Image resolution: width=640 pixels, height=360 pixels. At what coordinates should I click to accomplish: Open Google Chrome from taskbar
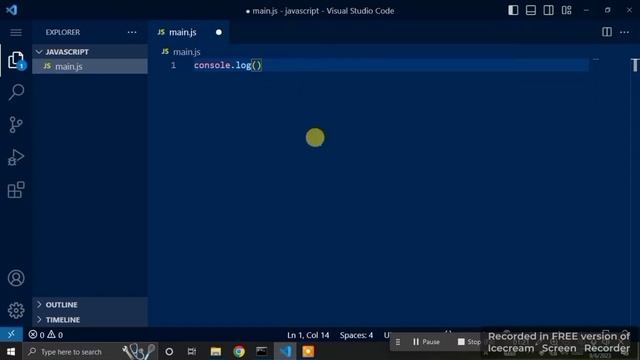pos(239,351)
